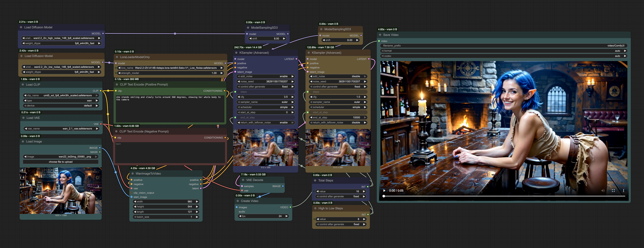Open the vae_name wan_2.1_vae selector

click(x=61, y=129)
